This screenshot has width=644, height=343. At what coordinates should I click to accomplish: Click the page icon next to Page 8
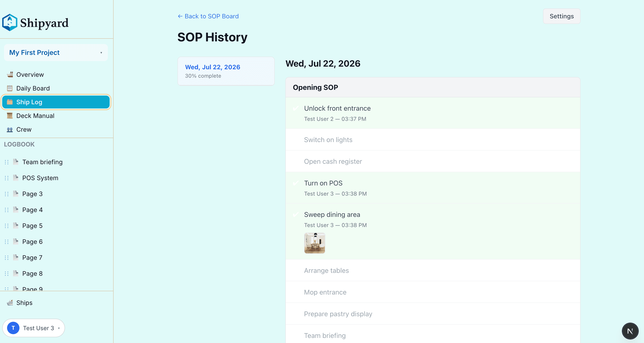pyautogui.click(x=16, y=273)
